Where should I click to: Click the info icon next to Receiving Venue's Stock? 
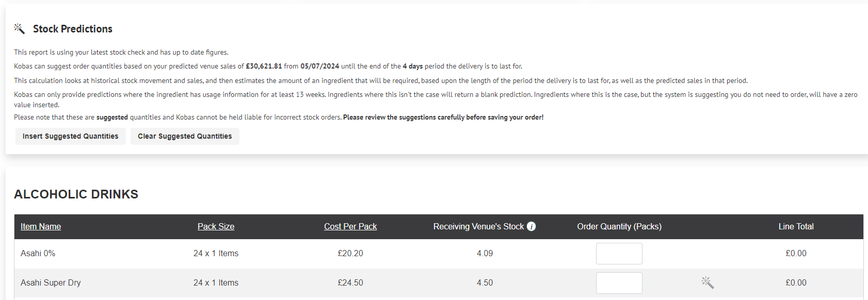tap(531, 226)
